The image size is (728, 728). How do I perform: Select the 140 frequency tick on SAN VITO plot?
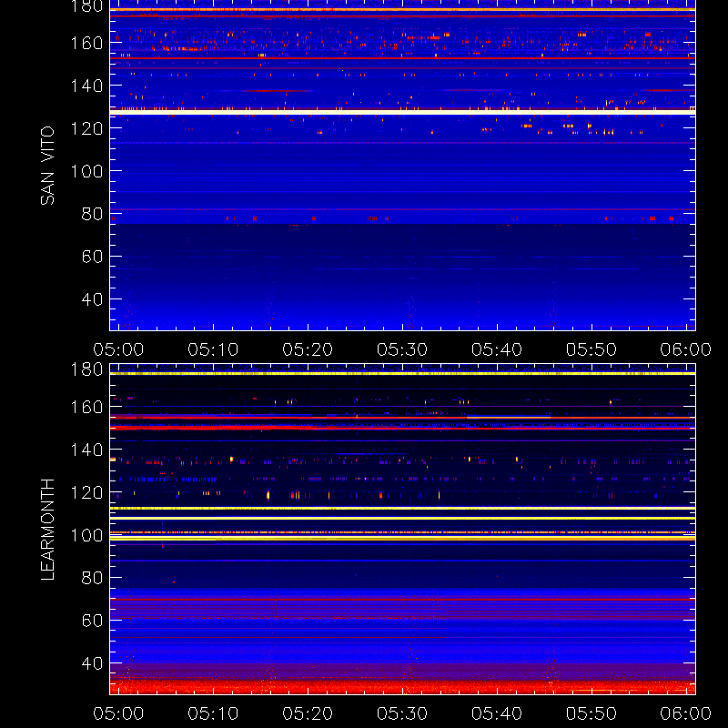tap(86, 86)
